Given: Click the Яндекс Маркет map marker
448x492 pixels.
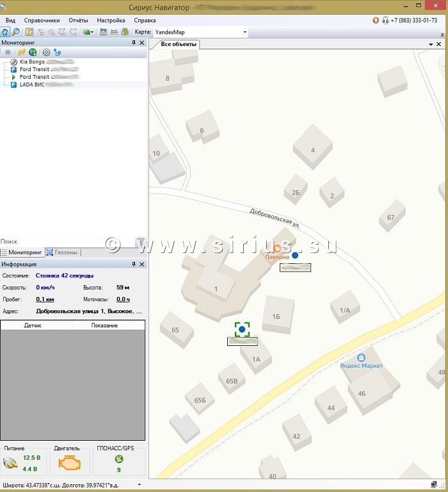Looking at the screenshot, I should pyautogui.click(x=362, y=357).
